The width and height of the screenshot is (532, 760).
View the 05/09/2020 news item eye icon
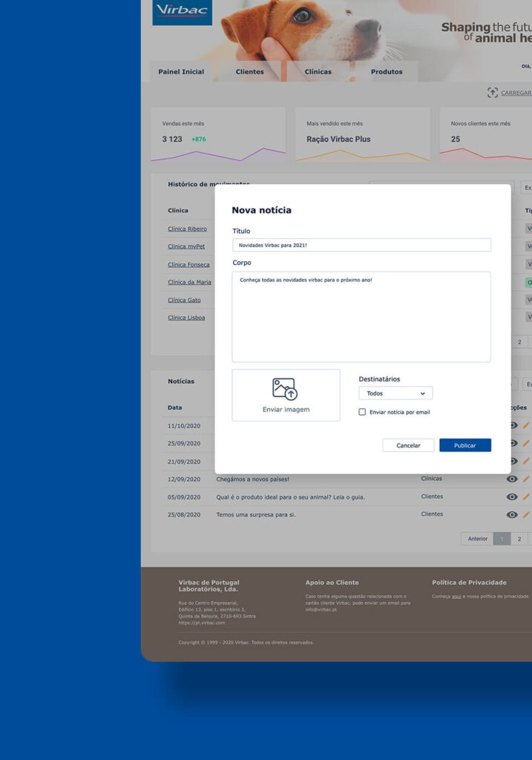tap(512, 497)
